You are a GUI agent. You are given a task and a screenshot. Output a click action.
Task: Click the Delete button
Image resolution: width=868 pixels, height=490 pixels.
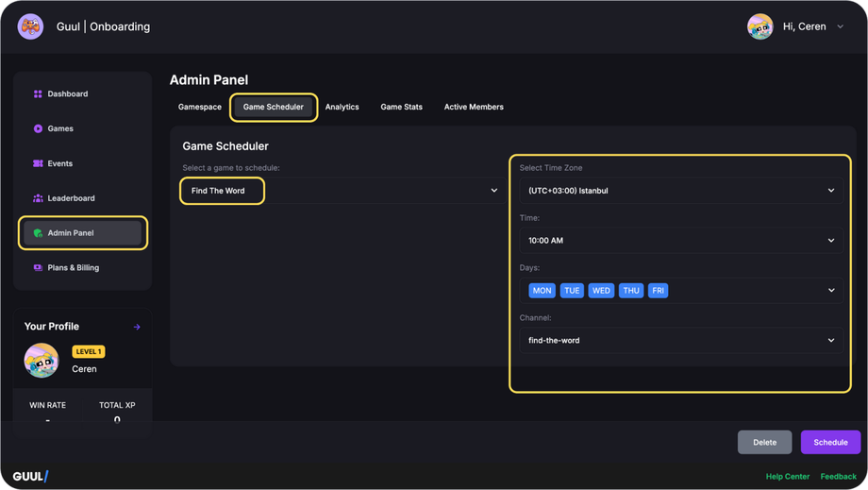pyautogui.click(x=764, y=443)
